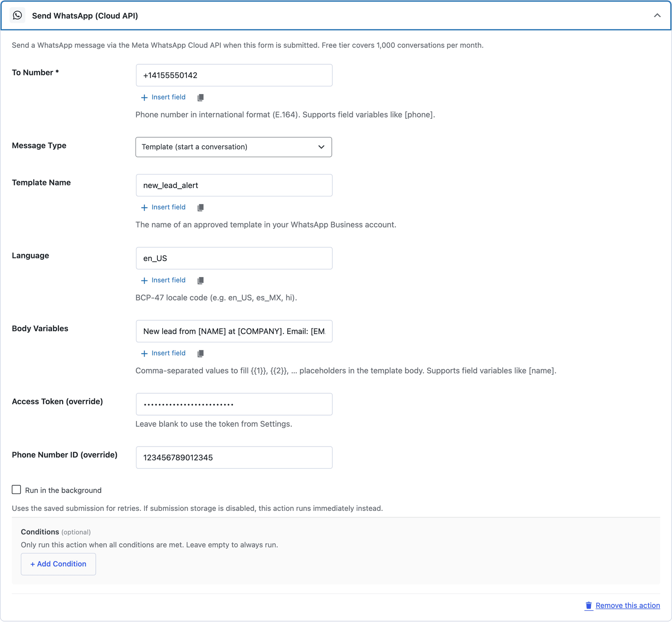Click plus icon beside To Number Insert field

[144, 97]
